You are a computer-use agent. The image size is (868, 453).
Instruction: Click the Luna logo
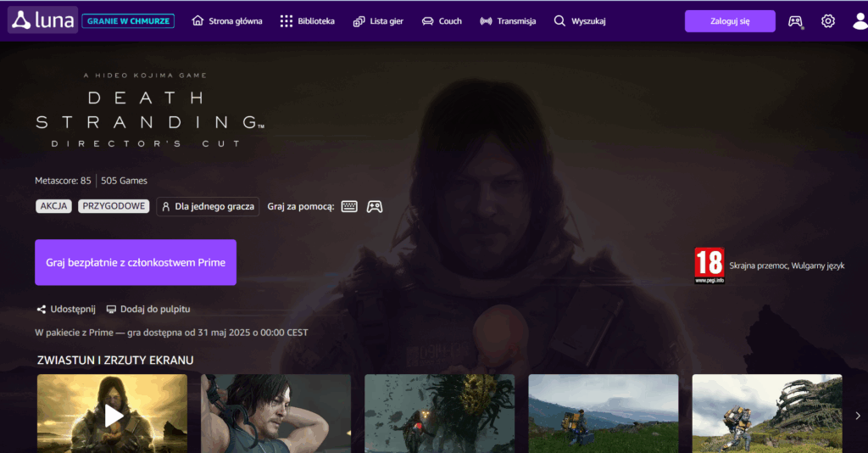pos(42,20)
